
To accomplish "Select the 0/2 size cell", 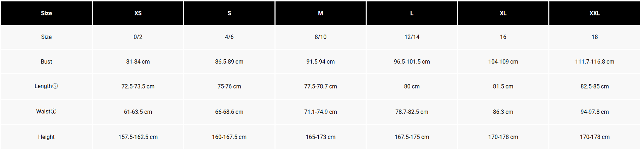I will point(138,37).
